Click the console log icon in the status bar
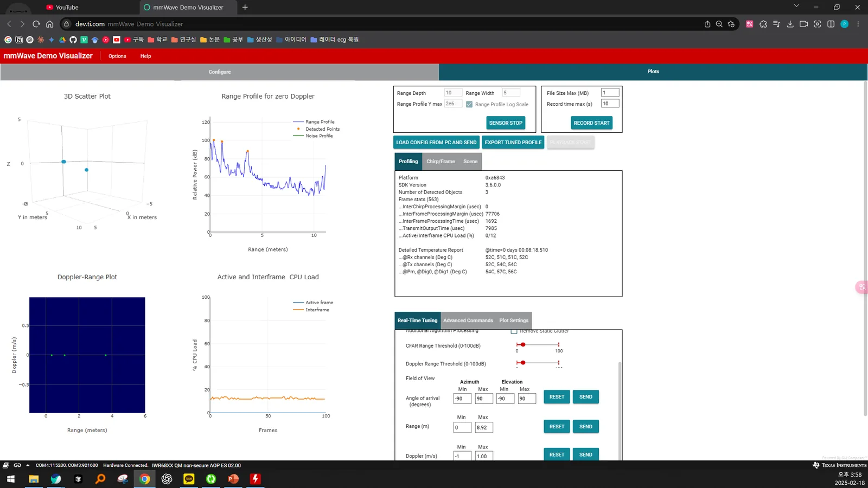 [x=5, y=465]
